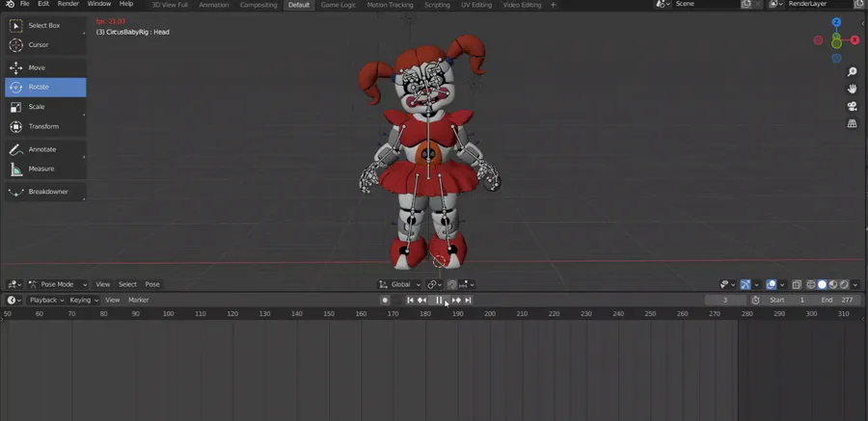Click the zoom magnifier viewport icon
This screenshot has width=868, height=421.
(852, 72)
